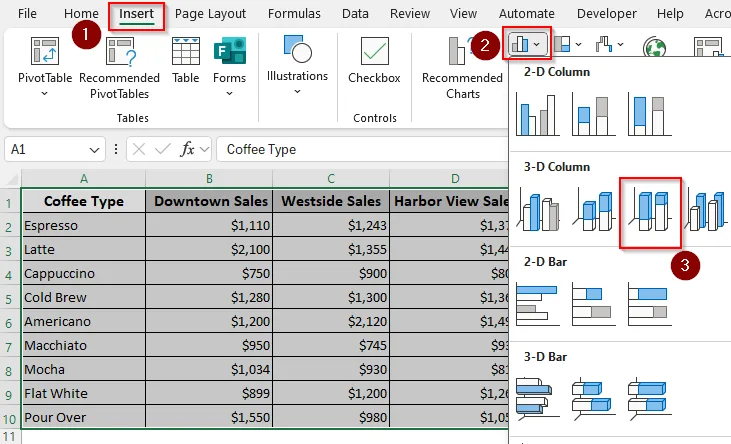
Task: Confirm the formula bar entry checkmark
Action: click(163, 149)
